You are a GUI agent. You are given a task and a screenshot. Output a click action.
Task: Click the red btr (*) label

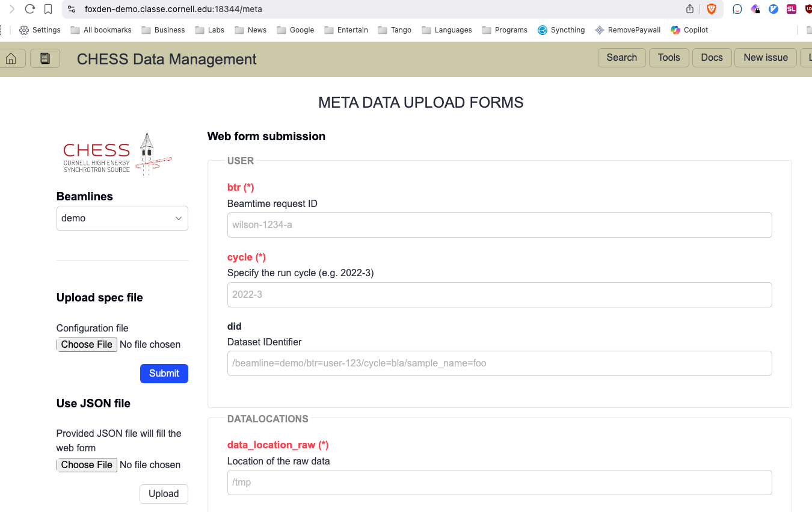point(241,188)
